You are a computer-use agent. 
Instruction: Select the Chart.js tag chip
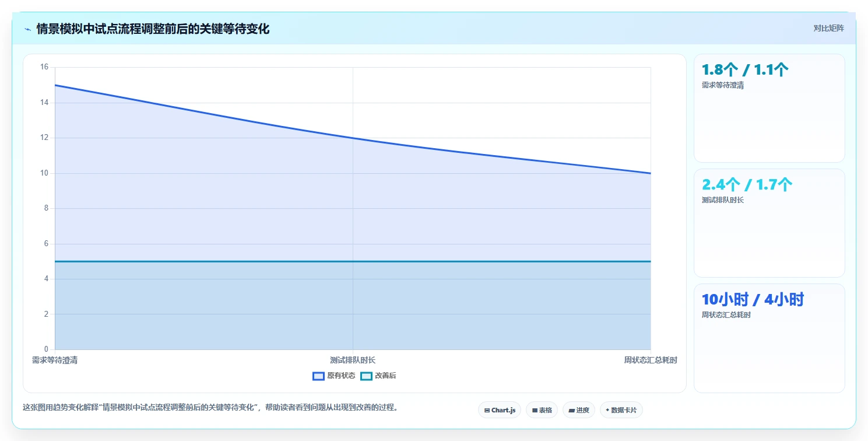[x=500, y=410]
